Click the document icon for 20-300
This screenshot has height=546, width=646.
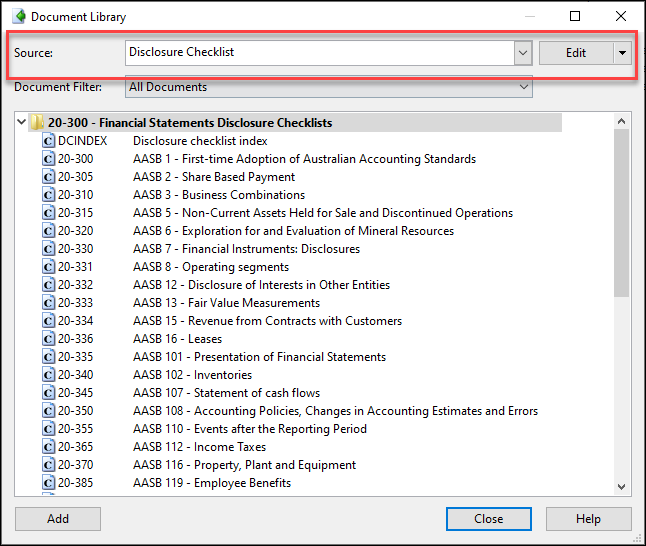pyautogui.click(x=48, y=159)
